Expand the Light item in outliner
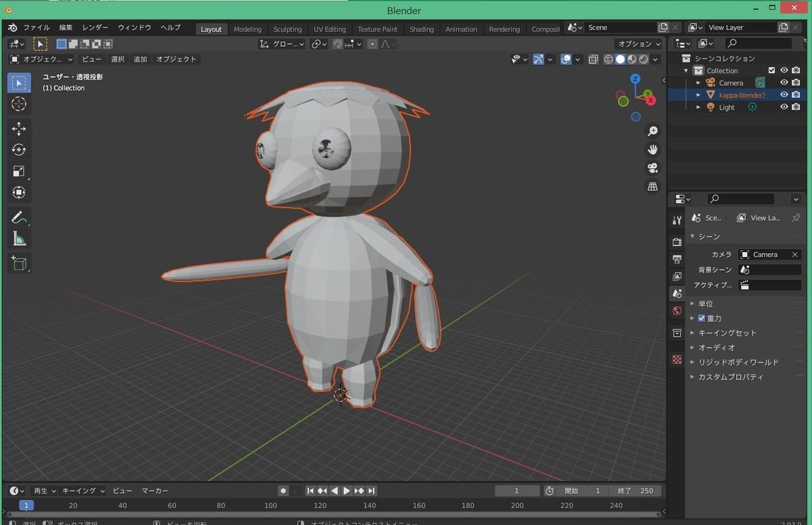The width and height of the screenshot is (812, 525). 698,107
